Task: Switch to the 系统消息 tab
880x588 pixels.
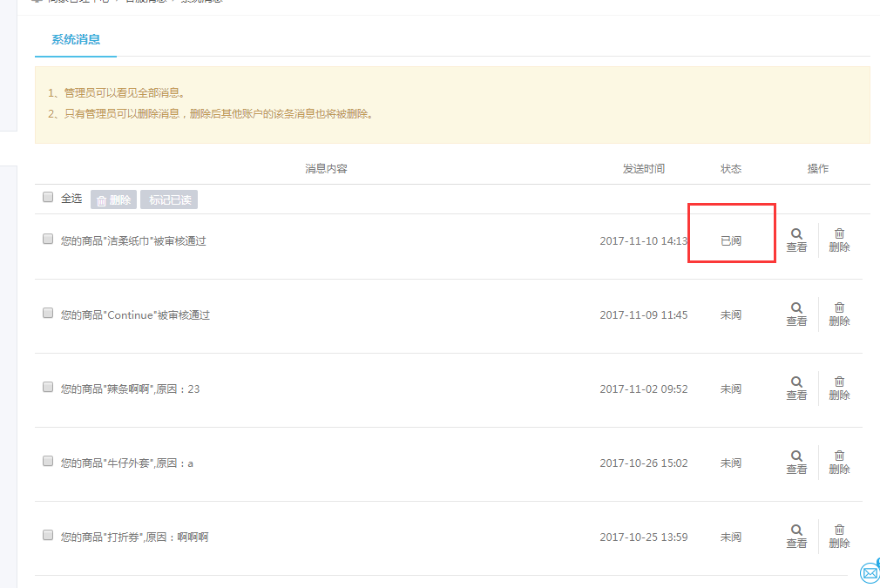Action: point(76,39)
